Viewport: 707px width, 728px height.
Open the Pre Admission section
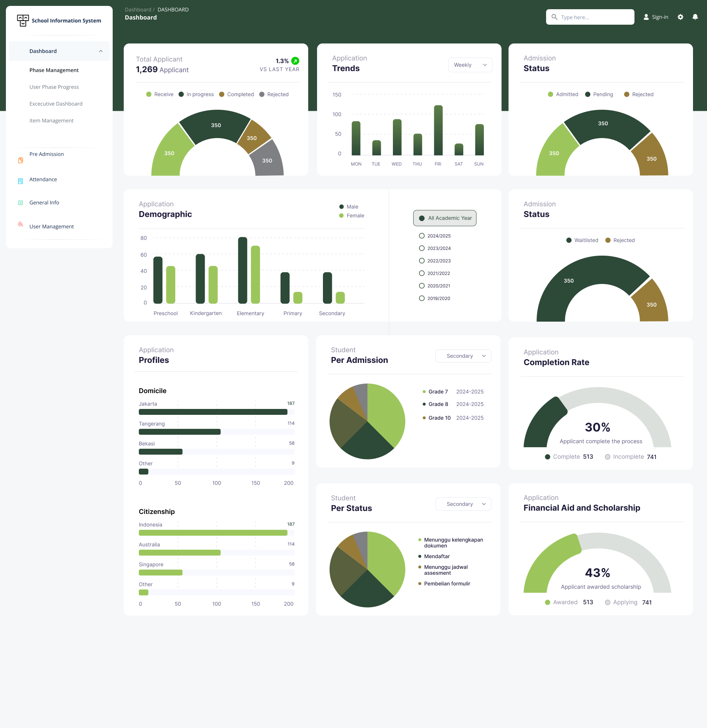click(x=46, y=154)
